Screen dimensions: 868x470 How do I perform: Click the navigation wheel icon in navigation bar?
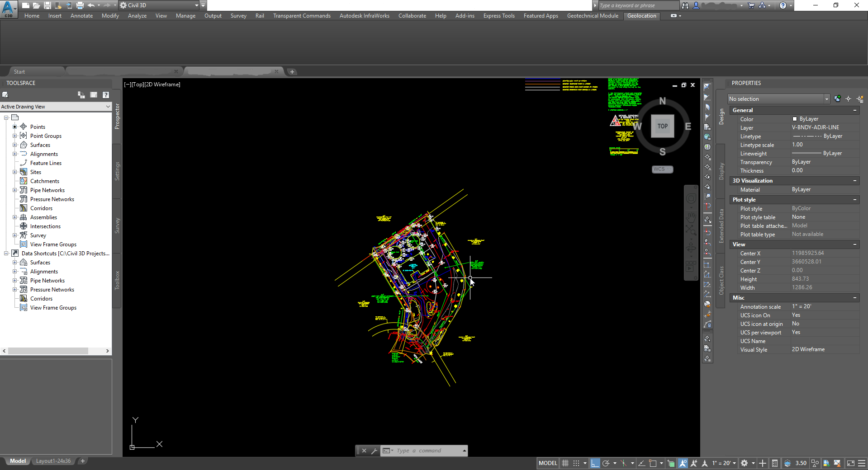point(691,198)
